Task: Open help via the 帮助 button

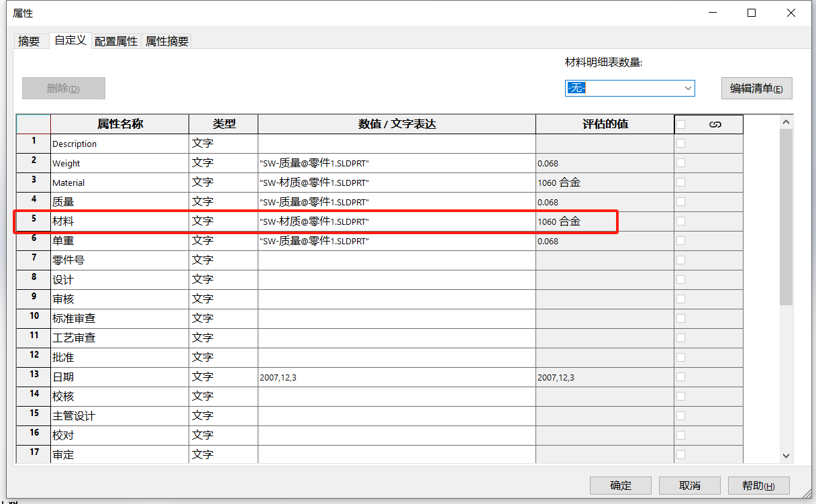Action: pos(758,485)
